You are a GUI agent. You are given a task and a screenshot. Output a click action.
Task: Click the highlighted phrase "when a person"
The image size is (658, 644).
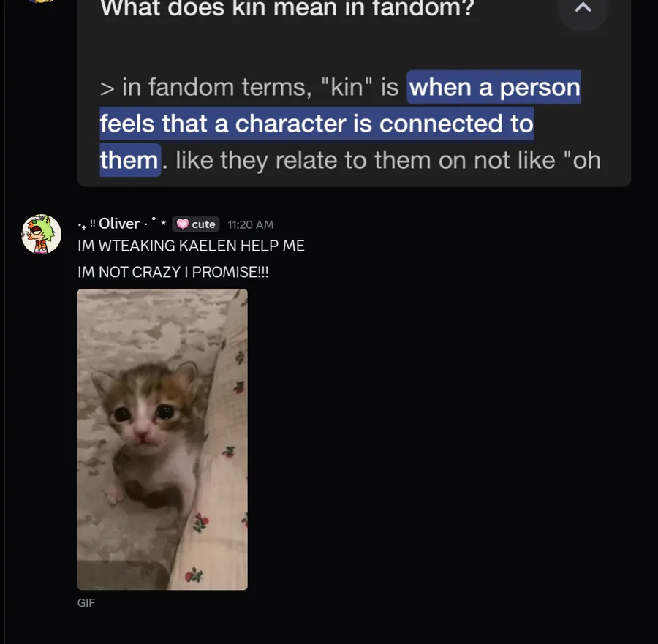494,88
